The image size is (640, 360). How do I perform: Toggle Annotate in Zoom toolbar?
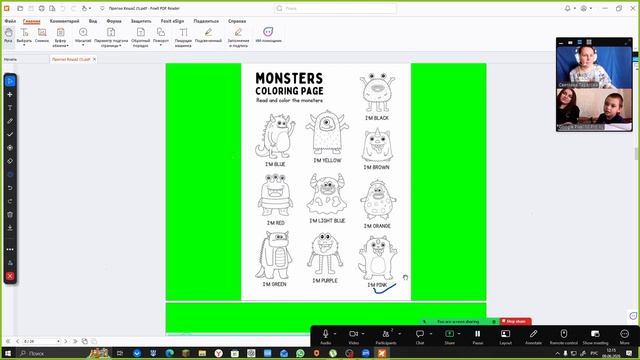point(533,336)
